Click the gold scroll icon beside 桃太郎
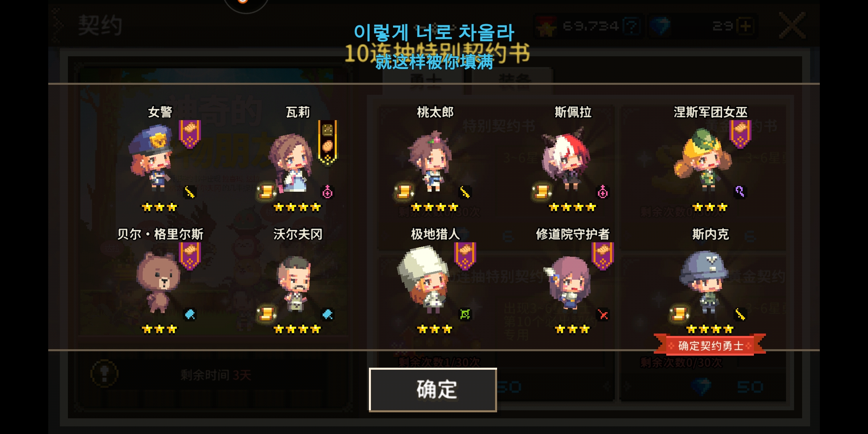Image resolution: width=868 pixels, height=434 pixels. pos(404,192)
